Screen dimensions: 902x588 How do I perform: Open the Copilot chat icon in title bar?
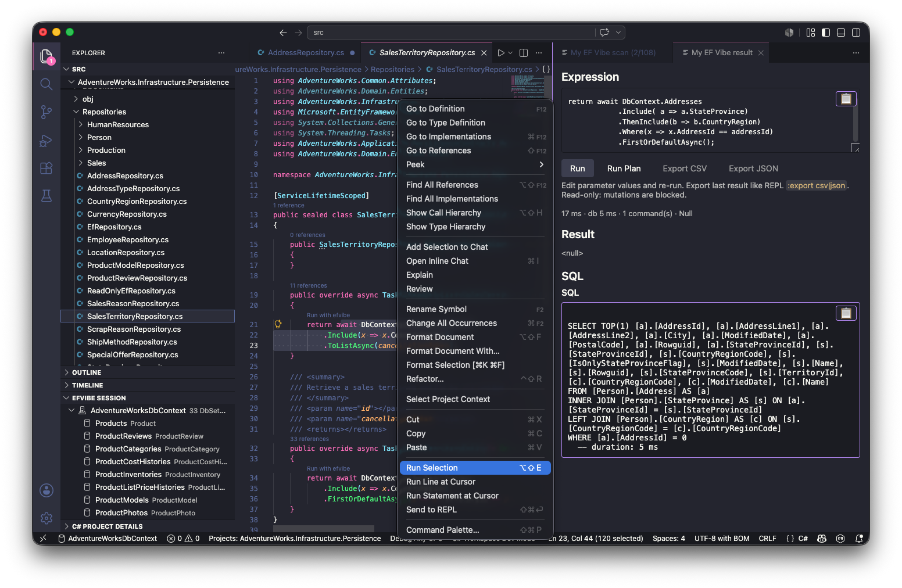click(x=604, y=33)
